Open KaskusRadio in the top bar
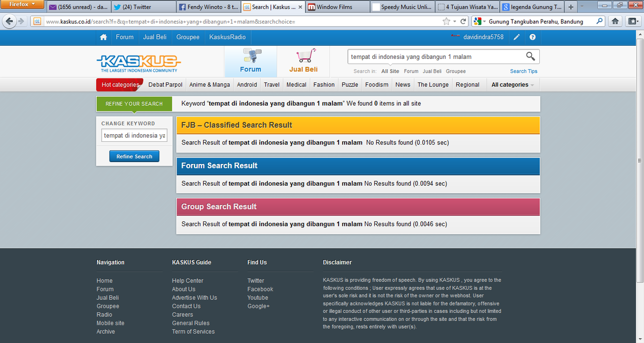Screen dimensions: 644x343 (227, 37)
